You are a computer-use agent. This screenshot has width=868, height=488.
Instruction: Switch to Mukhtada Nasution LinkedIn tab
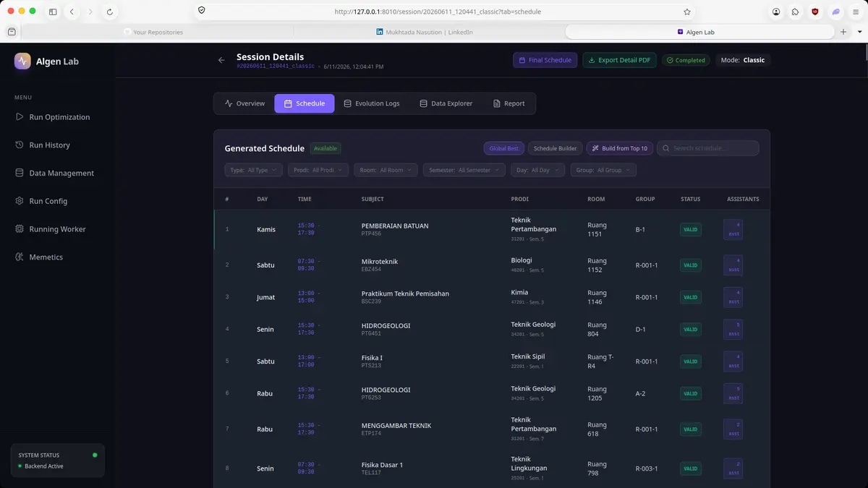[x=428, y=32]
